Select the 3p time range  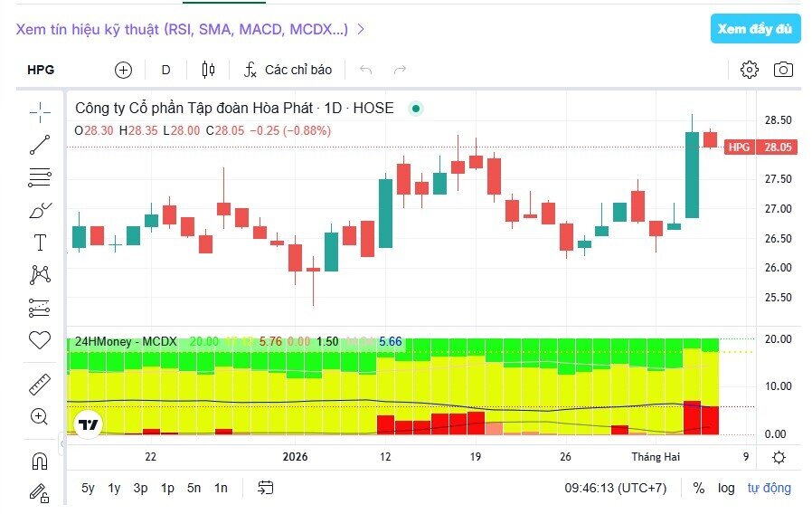point(140,488)
